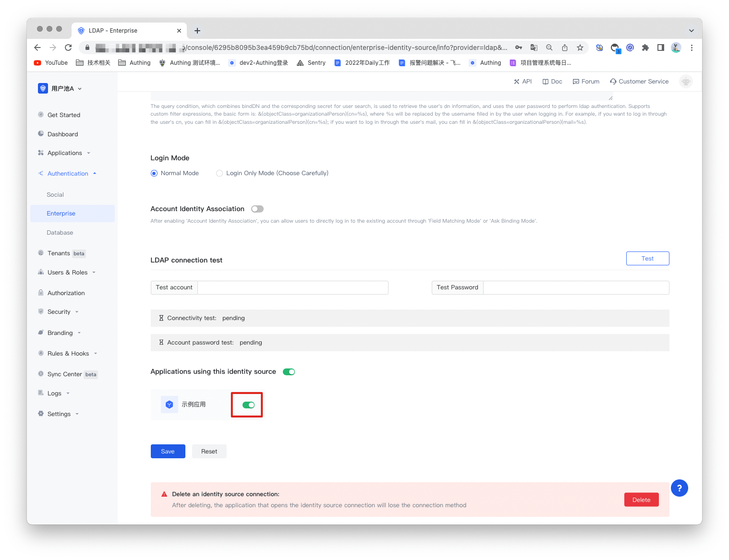729x560 pixels.
Task: Open the 用户池A user pool dropdown
Action: 62,89
